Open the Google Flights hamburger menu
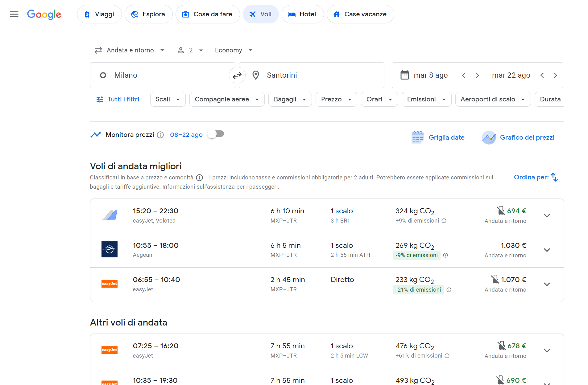Viewport: 588px width, 385px height. click(x=14, y=14)
